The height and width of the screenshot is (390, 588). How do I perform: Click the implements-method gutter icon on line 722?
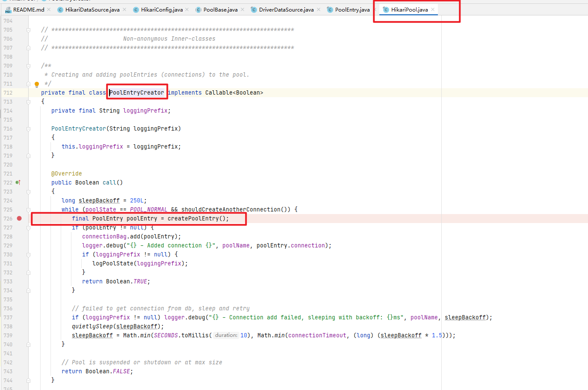[18, 182]
